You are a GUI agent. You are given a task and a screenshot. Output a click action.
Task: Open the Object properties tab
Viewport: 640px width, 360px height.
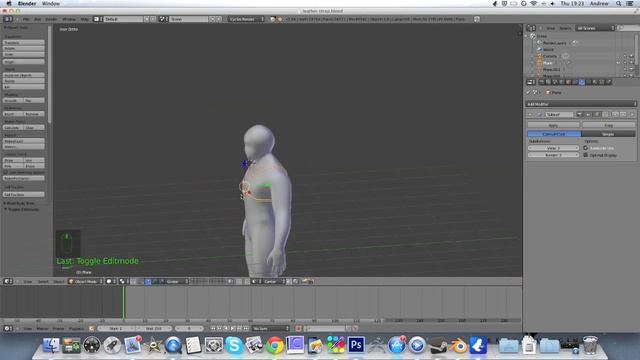tap(568, 82)
